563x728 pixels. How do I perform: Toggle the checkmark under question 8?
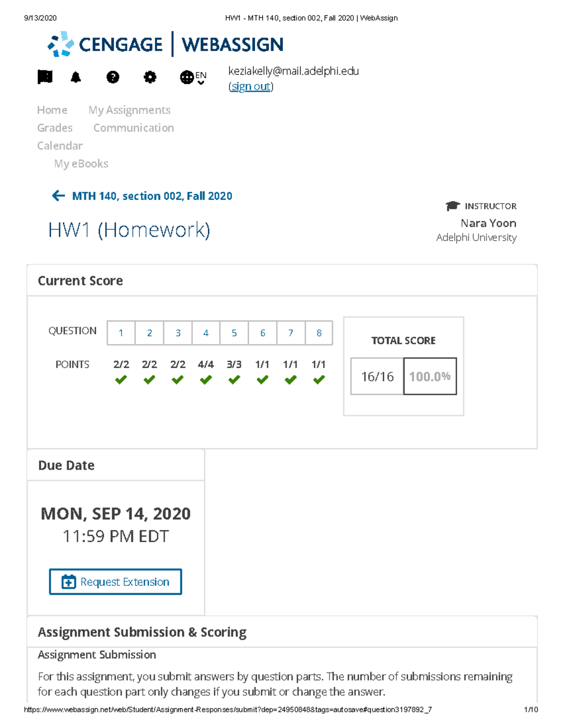318,380
